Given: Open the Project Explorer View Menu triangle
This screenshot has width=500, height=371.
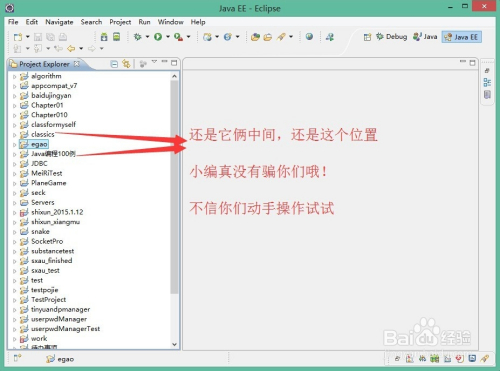Looking at the screenshot, I should (x=154, y=62).
